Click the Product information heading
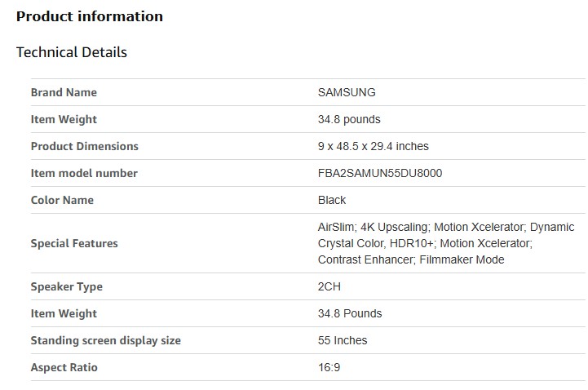Image resolution: width=588 pixels, height=390 pixels. point(90,16)
